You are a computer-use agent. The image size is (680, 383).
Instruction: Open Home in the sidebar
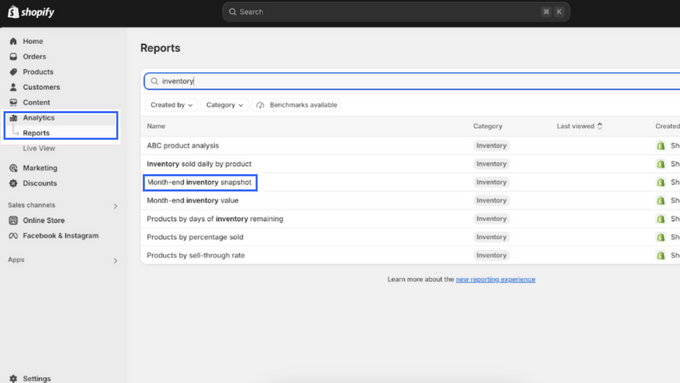tap(33, 41)
